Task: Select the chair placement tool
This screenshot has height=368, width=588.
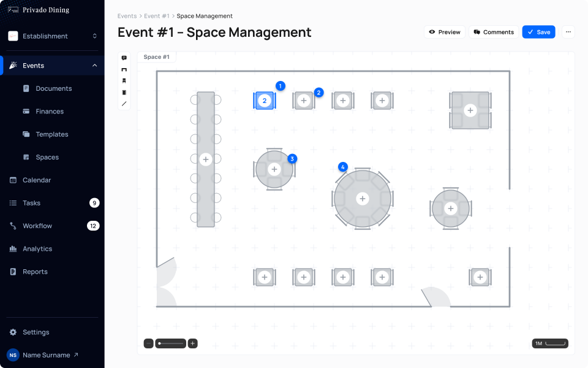Action: point(124,80)
